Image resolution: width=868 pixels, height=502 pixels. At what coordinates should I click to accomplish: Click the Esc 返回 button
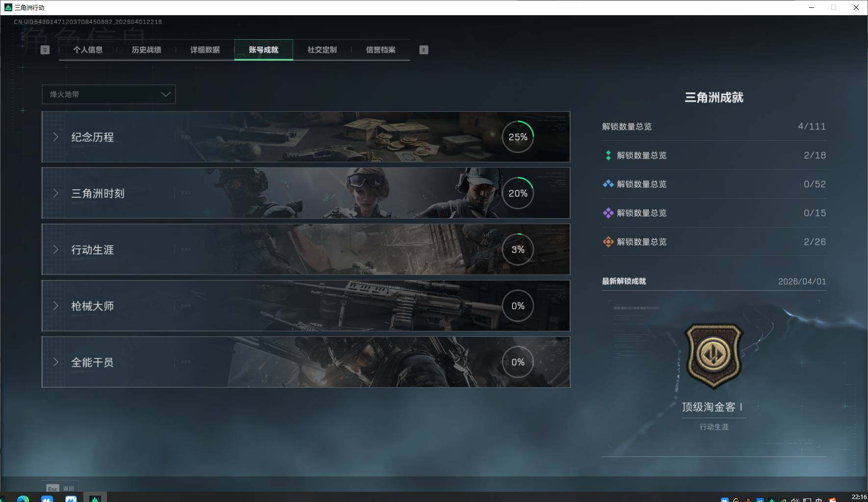click(x=59, y=487)
